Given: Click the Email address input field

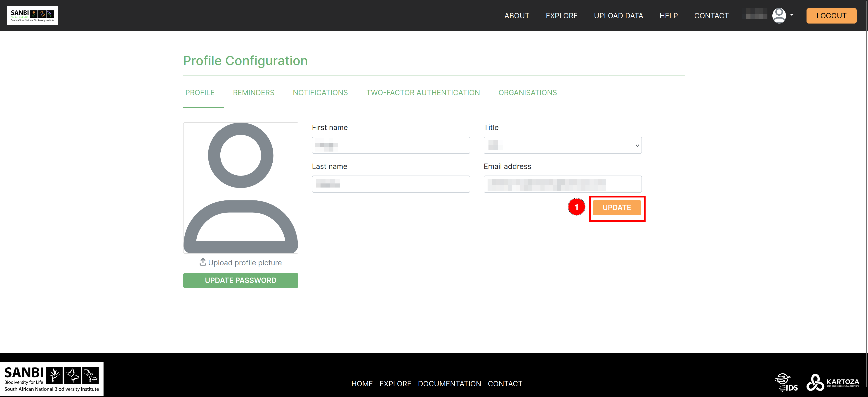Looking at the screenshot, I should coord(561,184).
